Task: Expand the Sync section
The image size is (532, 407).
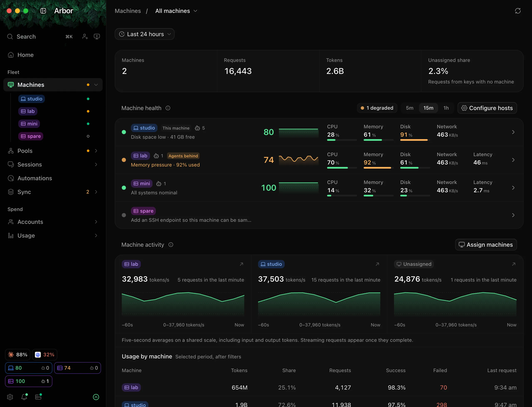Action: [96, 192]
